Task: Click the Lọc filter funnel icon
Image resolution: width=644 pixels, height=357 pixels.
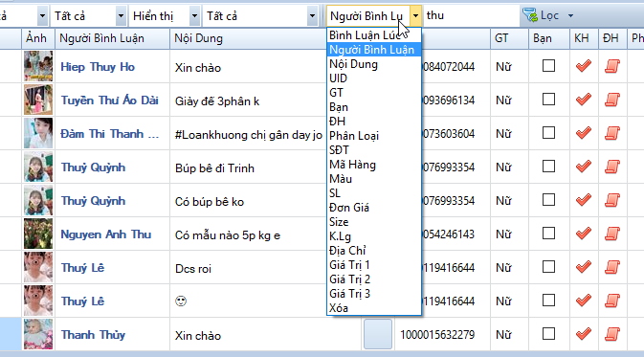Action: (530, 15)
